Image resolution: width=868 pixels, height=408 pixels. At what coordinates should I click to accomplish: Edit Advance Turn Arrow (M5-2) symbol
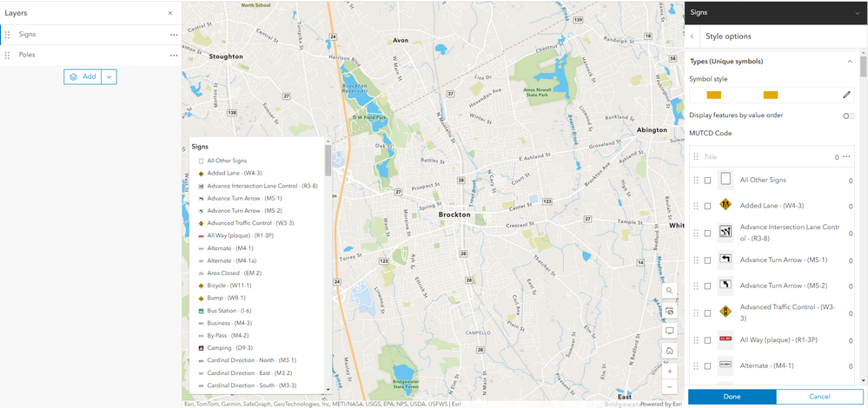pos(726,286)
